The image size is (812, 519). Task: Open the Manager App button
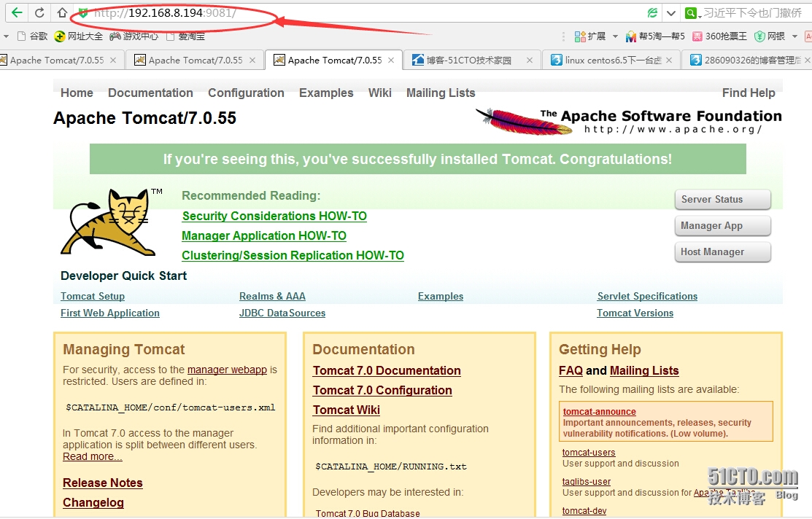722,226
